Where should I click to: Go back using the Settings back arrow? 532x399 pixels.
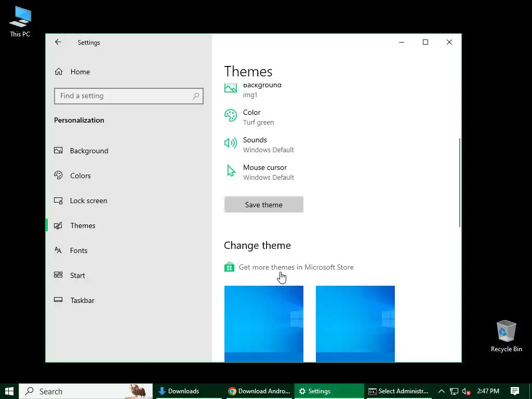pos(58,42)
